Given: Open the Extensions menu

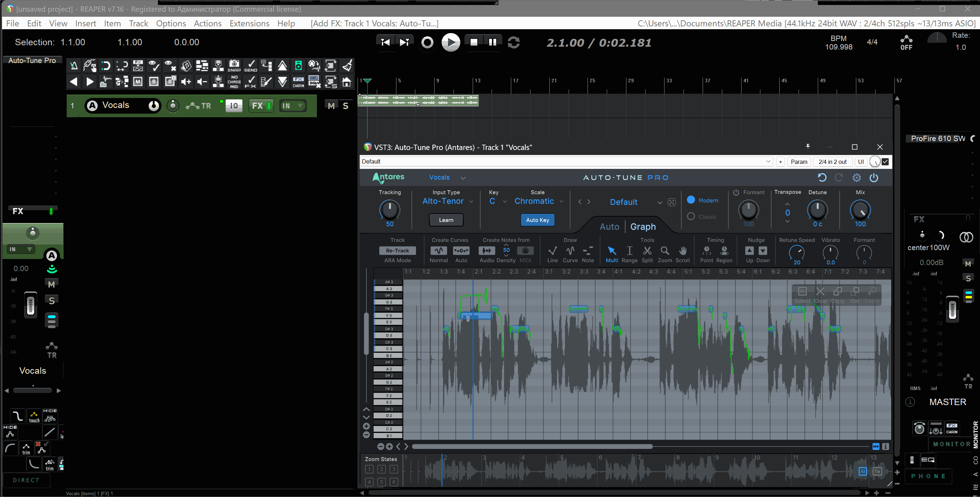Looking at the screenshot, I should pyautogui.click(x=249, y=24).
